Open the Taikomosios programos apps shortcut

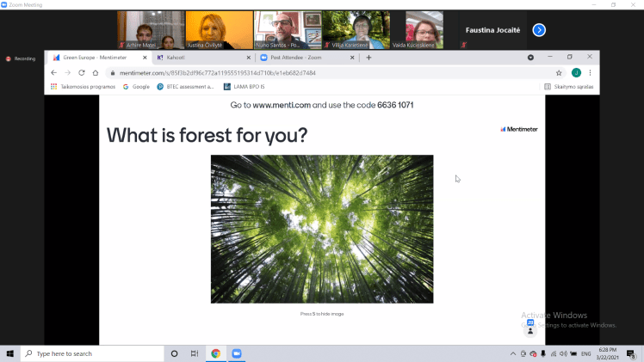(83, 87)
